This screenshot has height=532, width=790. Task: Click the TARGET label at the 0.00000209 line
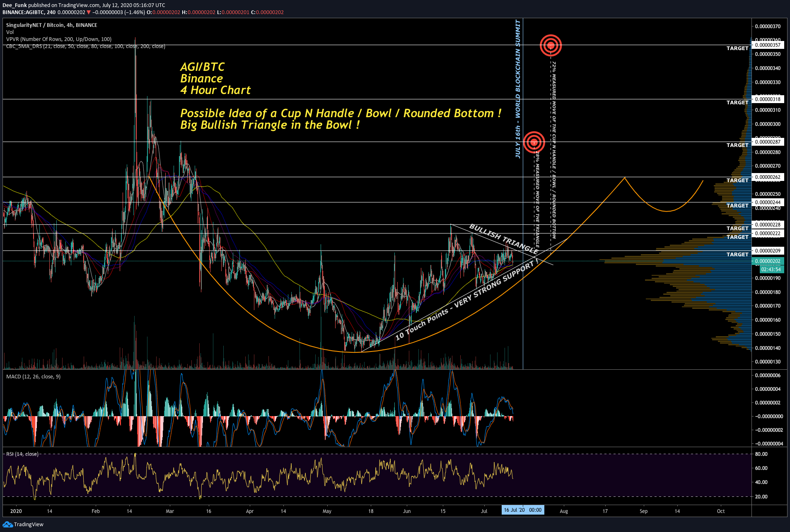point(737,255)
